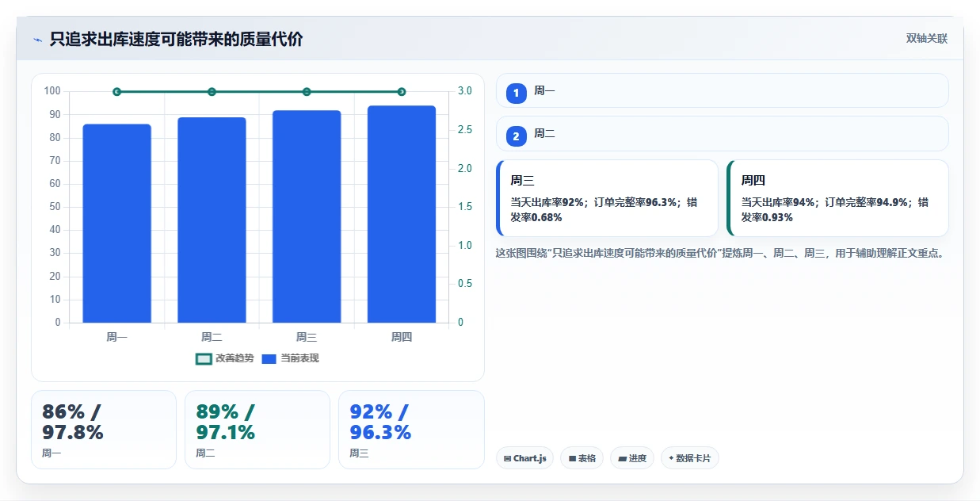Click the 100 left-axis value
Screen dimensions: 980x501
tap(52, 91)
